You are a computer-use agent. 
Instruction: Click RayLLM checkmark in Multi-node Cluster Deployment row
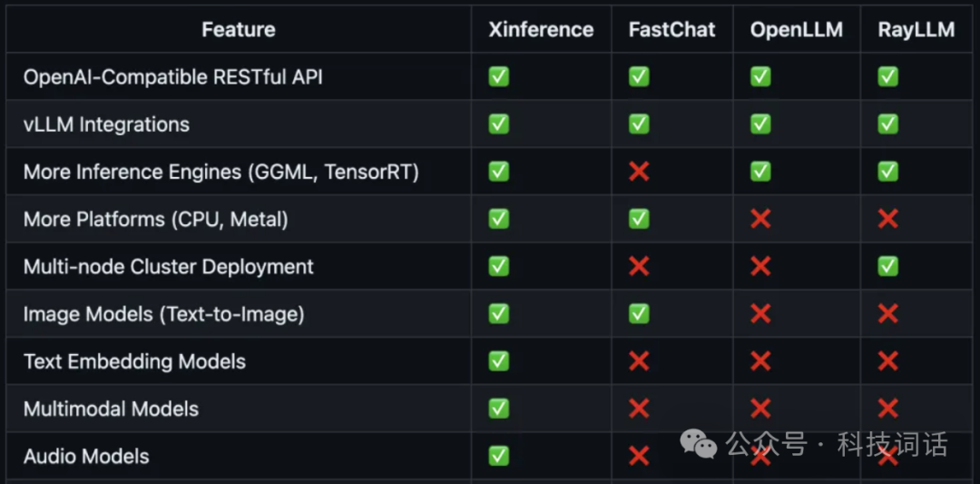[x=887, y=266]
